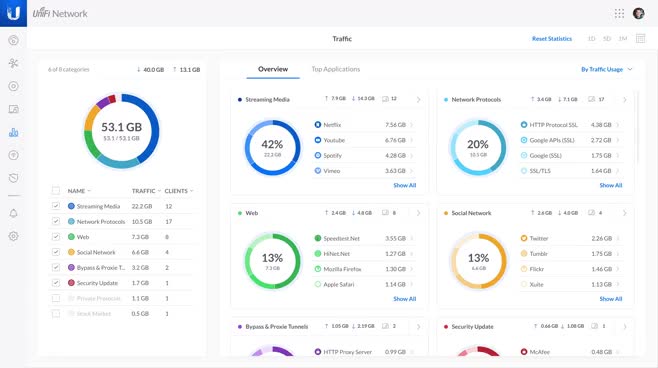The image size is (658, 368).
Task: Click the Youtube application icon
Action: pyautogui.click(x=318, y=140)
